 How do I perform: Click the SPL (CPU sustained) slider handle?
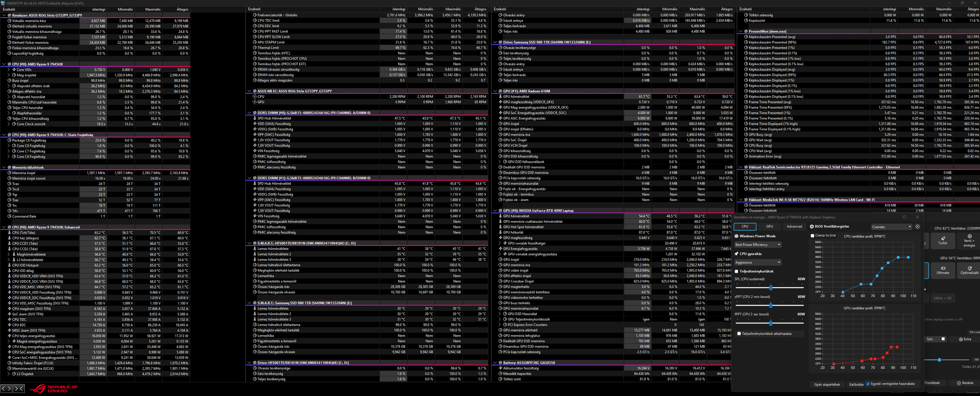pyautogui.click(x=771, y=288)
